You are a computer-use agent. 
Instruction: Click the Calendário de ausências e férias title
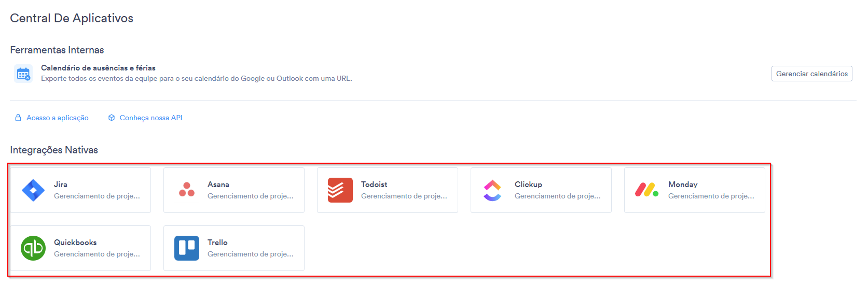pos(98,68)
